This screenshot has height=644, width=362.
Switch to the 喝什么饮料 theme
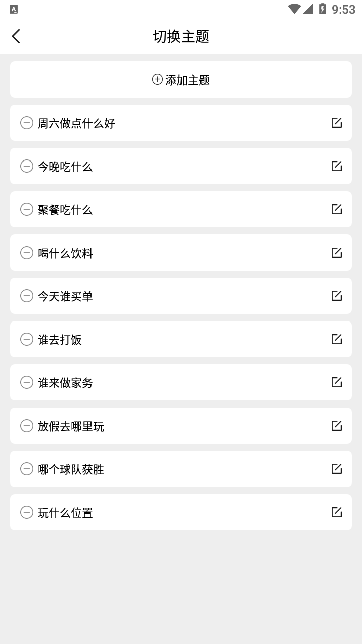point(65,253)
